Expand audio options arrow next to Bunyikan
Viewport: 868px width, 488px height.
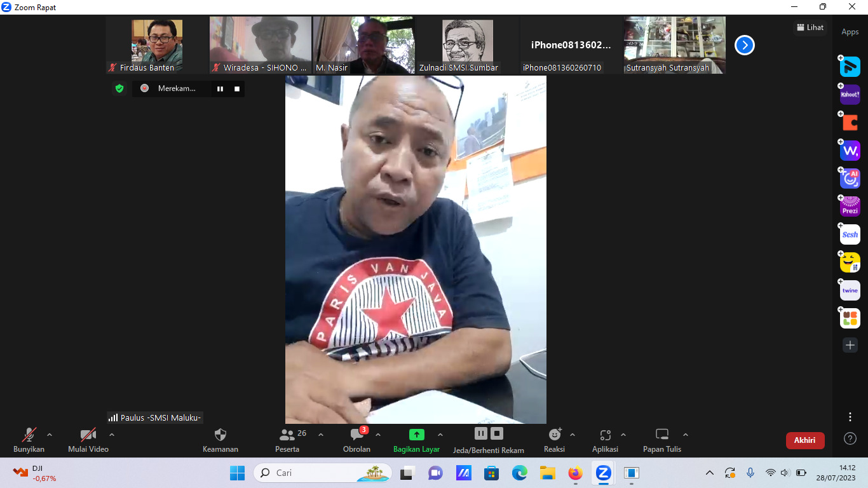pyautogui.click(x=50, y=435)
